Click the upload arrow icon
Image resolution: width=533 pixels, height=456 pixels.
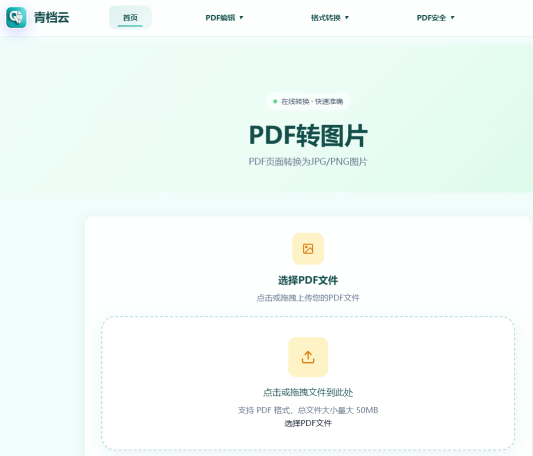[308, 357]
